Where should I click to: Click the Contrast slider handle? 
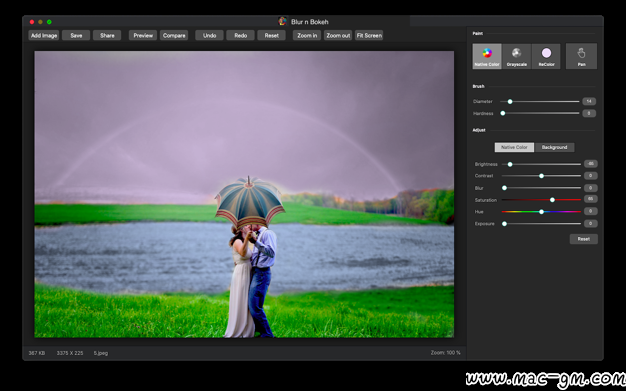click(x=541, y=176)
